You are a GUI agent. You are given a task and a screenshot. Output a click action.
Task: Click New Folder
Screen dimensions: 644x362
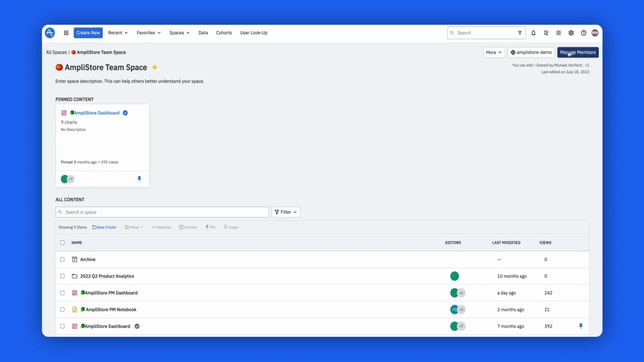tap(104, 227)
